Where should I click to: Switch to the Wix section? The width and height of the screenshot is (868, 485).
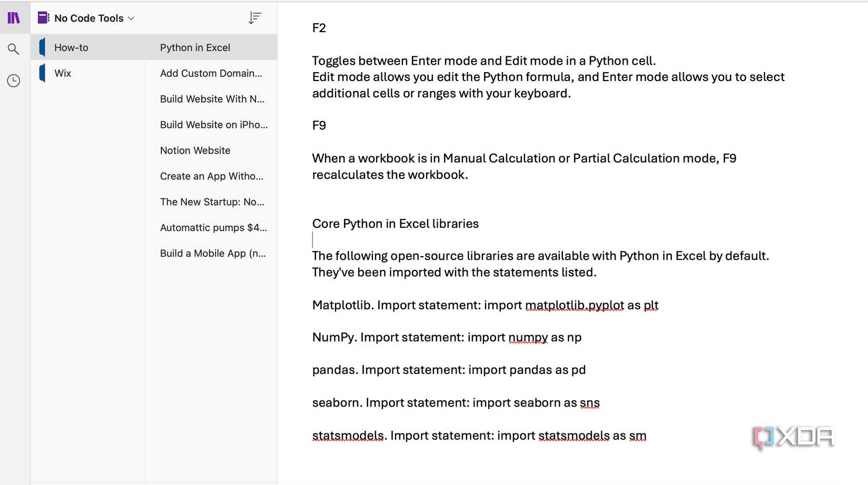[x=63, y=73]
